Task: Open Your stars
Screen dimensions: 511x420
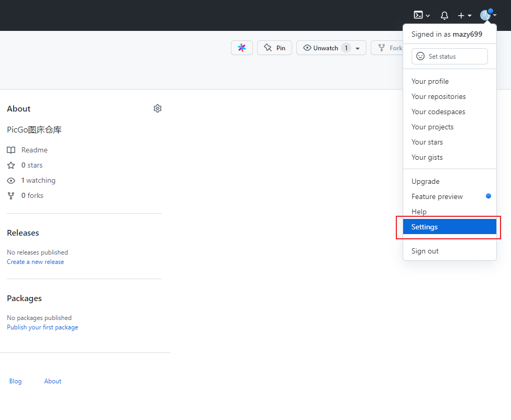Action: coord(450,142)
